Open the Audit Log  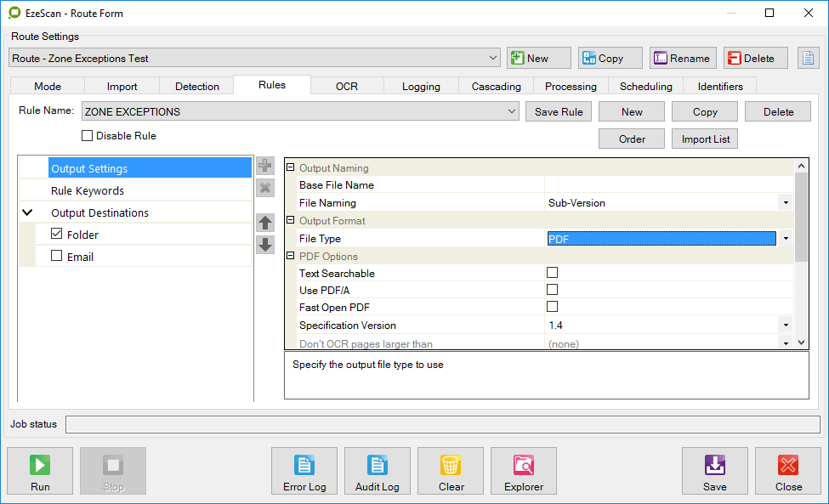[x=377, y=471]
